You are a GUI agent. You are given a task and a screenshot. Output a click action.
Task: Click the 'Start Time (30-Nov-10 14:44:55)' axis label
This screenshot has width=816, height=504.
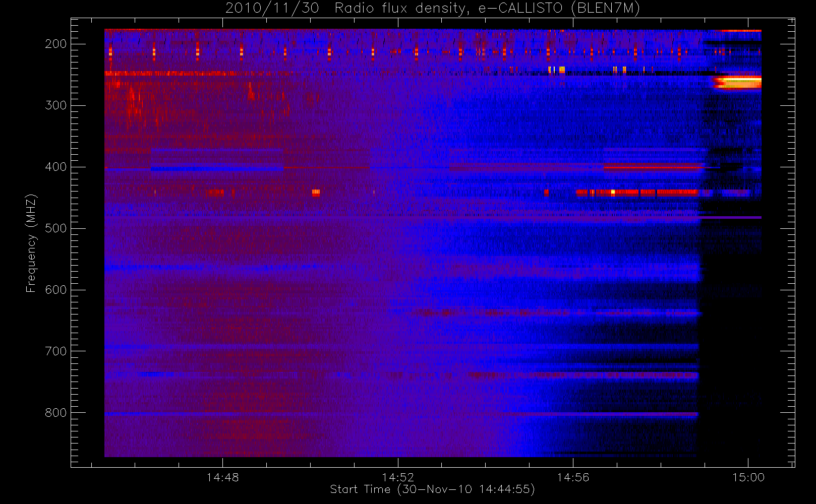pos(432,489)
